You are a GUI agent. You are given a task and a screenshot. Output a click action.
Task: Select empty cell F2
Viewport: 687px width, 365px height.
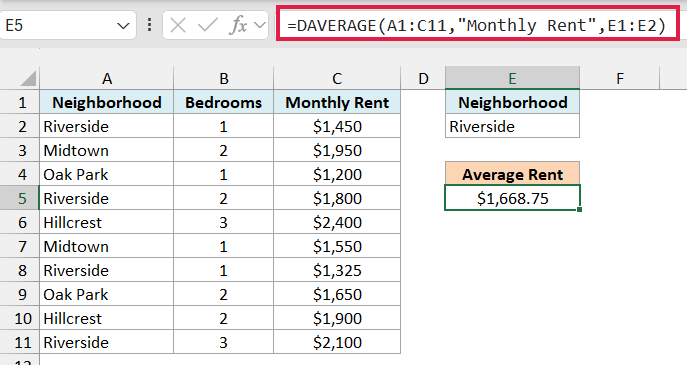(x=620, y=127)
